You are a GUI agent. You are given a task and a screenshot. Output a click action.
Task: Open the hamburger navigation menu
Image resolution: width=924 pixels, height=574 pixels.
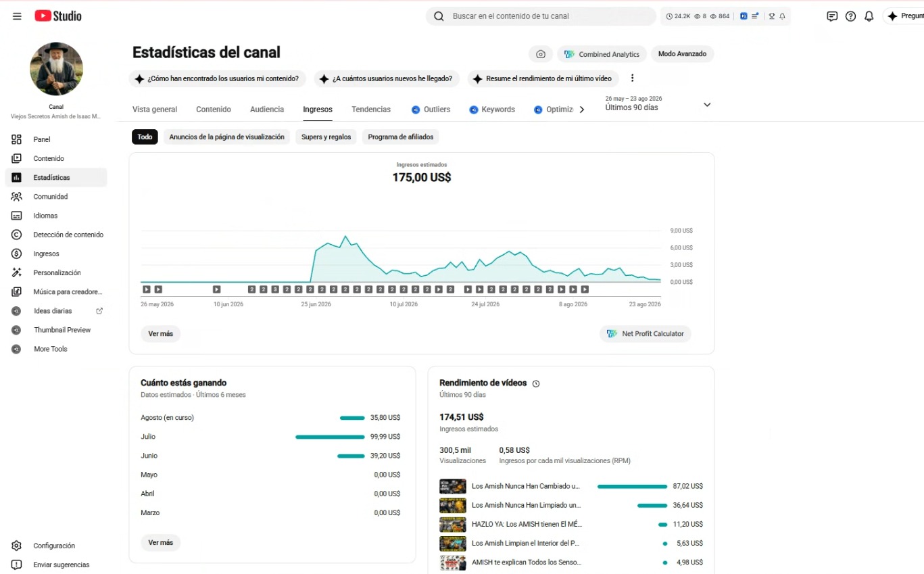coord(17,16)
